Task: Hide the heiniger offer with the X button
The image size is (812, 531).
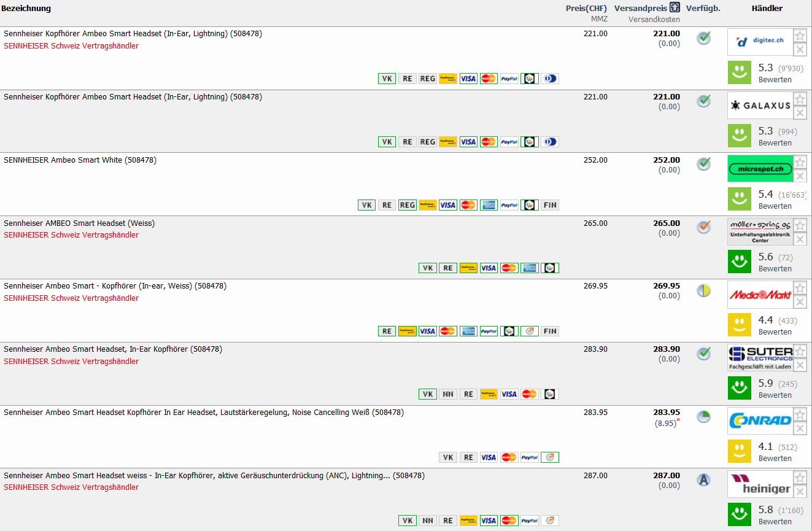Action: pyautogui.click(x=800, y=492)
